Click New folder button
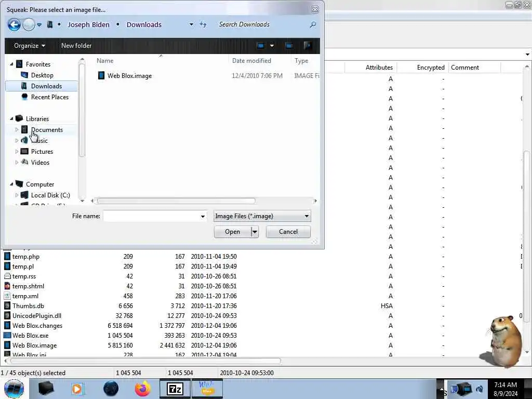 tap(76, 46)
